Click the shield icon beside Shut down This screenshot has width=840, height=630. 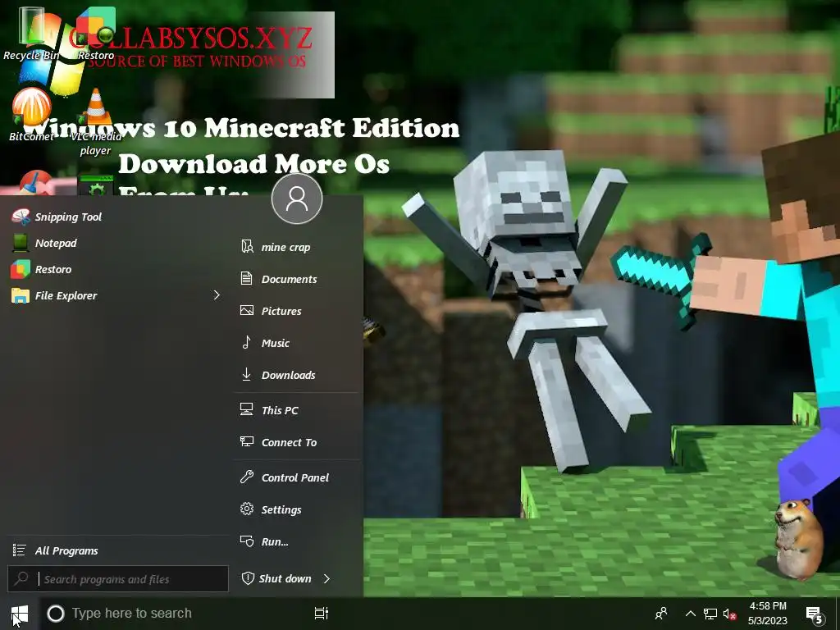point(248,578)
